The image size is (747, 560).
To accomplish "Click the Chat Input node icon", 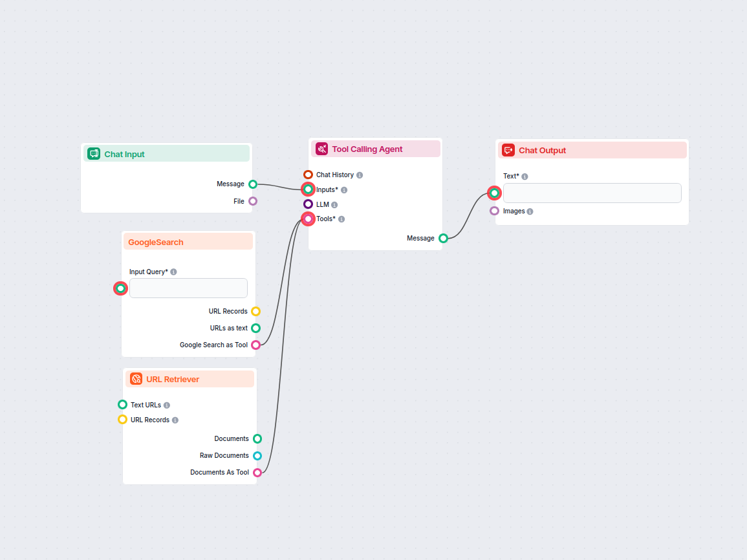I will click(x=94, y=154).
